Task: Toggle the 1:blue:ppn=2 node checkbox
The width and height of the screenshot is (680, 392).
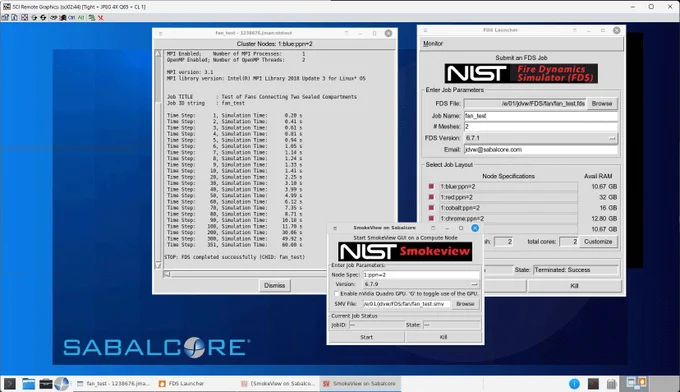Action: coord(431,186)
